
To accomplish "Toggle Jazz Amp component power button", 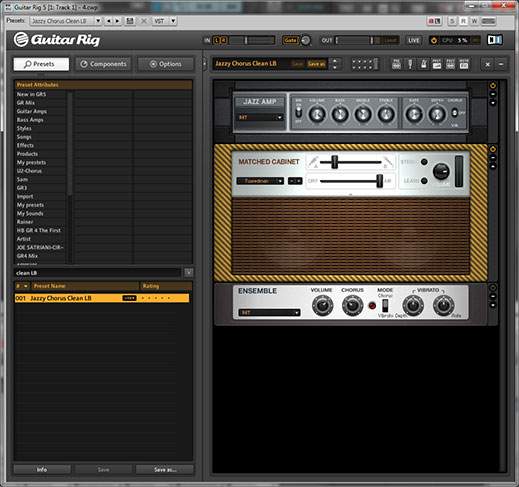I will pyautogui.click(x=493, y=86).
